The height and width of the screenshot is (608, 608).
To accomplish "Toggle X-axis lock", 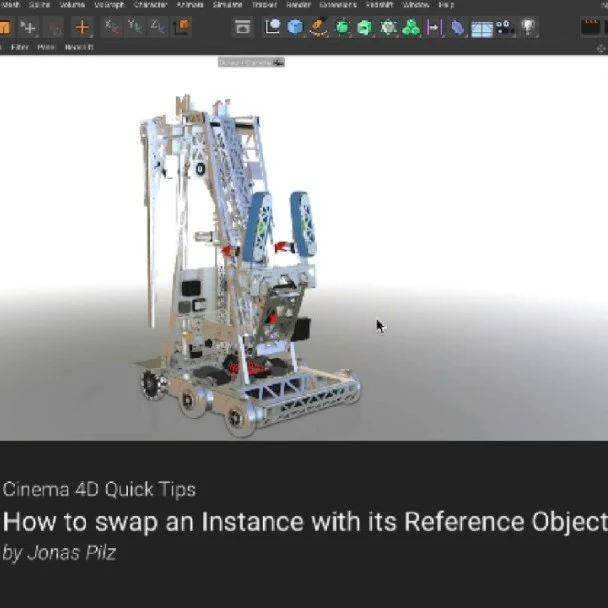I will click(112, 27).
